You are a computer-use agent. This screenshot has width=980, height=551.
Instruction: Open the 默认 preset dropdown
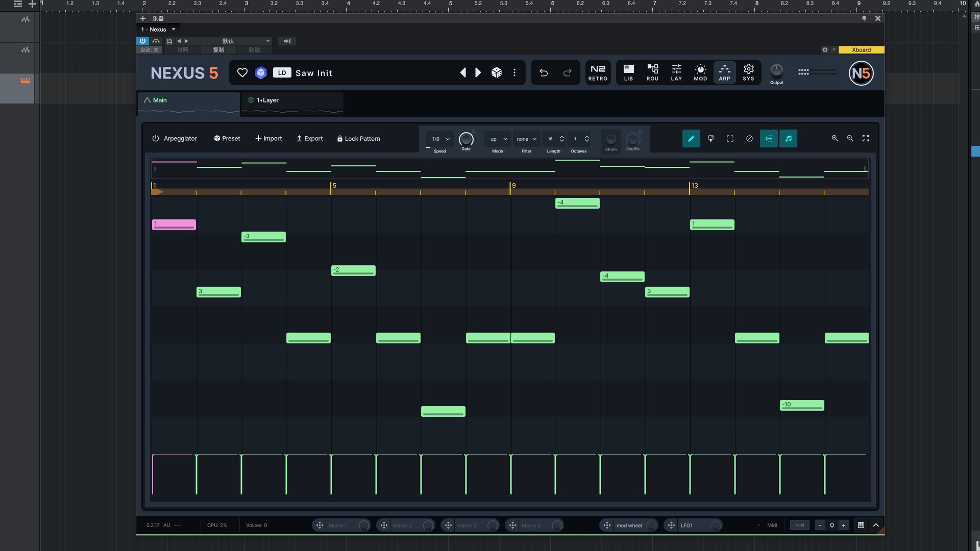point(231,41)
